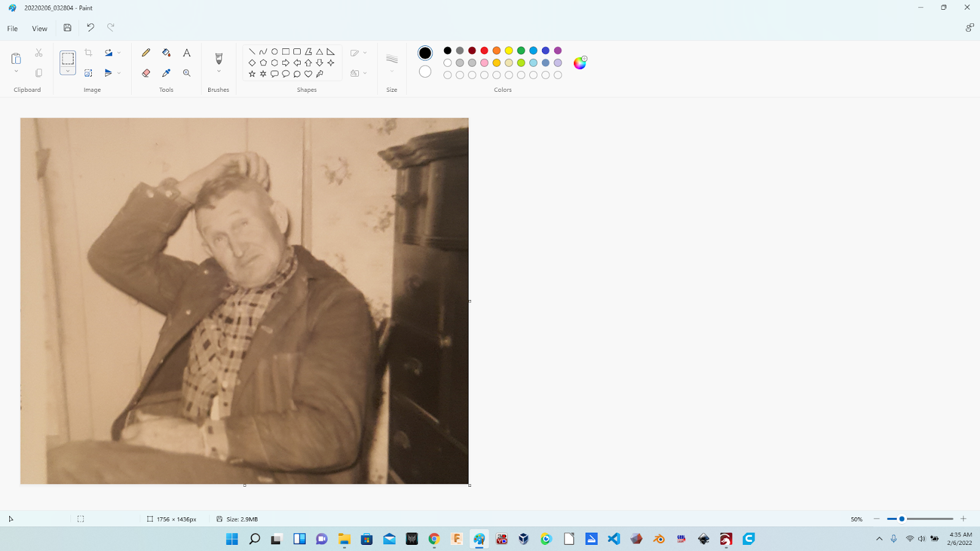Select the Text tool
This screenshot has width=980, height=551.
(x=187, y=53)
